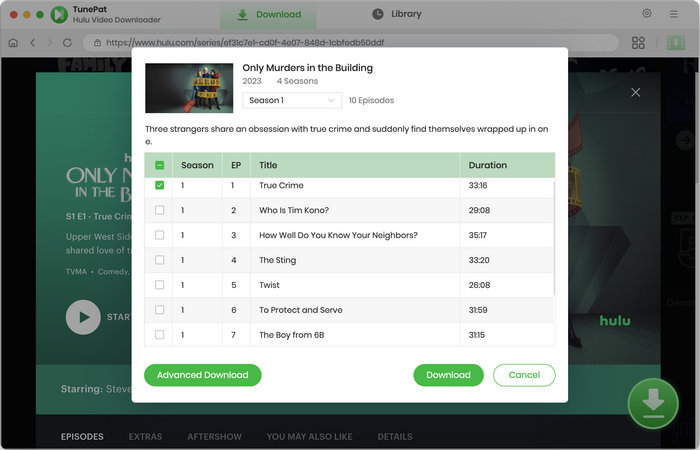Open the AFTERSHOW tab
700x450 pixels.
214,437
